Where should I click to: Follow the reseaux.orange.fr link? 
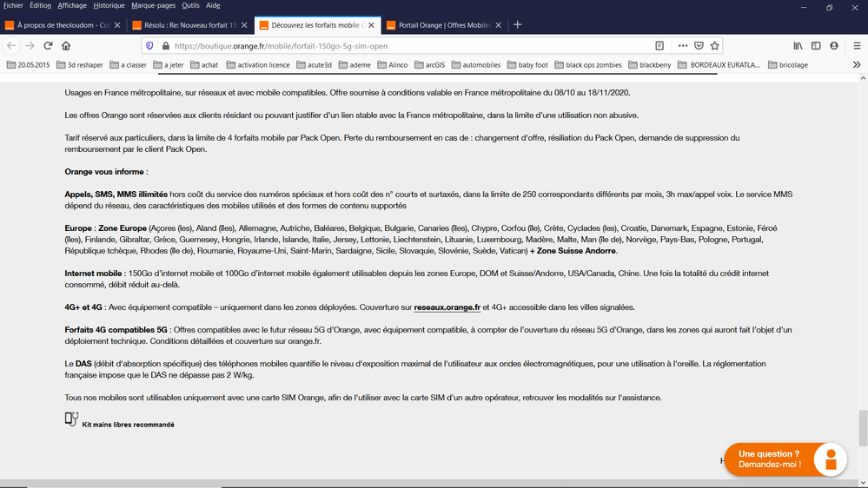[447, 307]
